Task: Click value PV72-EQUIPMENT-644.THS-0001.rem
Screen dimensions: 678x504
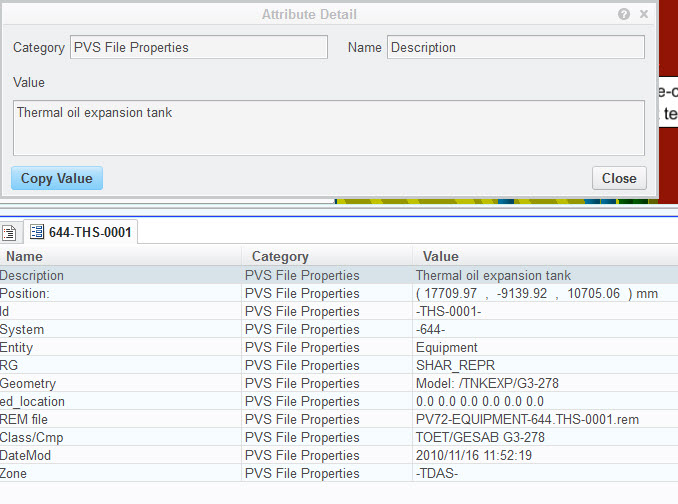Action: [528, 419]
